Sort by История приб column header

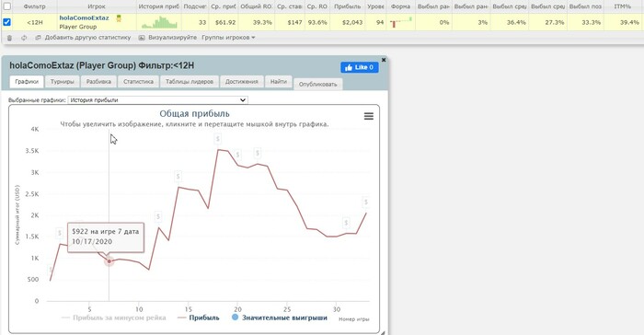pyautogui.click(x=159, y=6)
